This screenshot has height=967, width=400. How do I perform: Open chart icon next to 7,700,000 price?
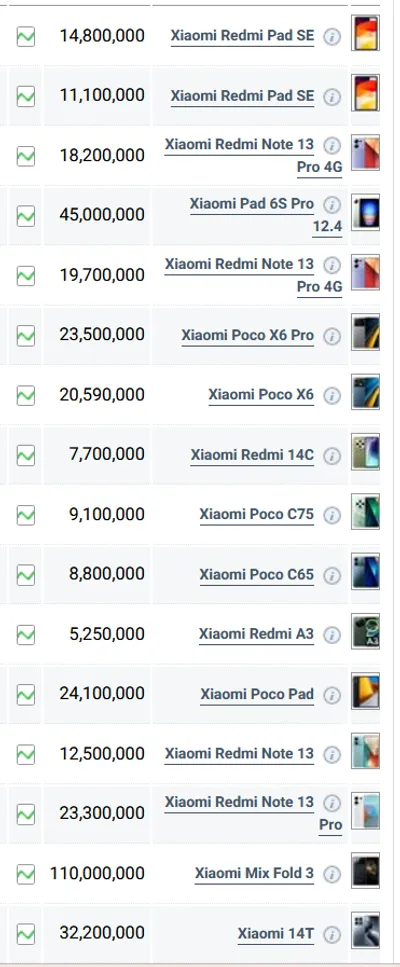[x=26, y=455]
